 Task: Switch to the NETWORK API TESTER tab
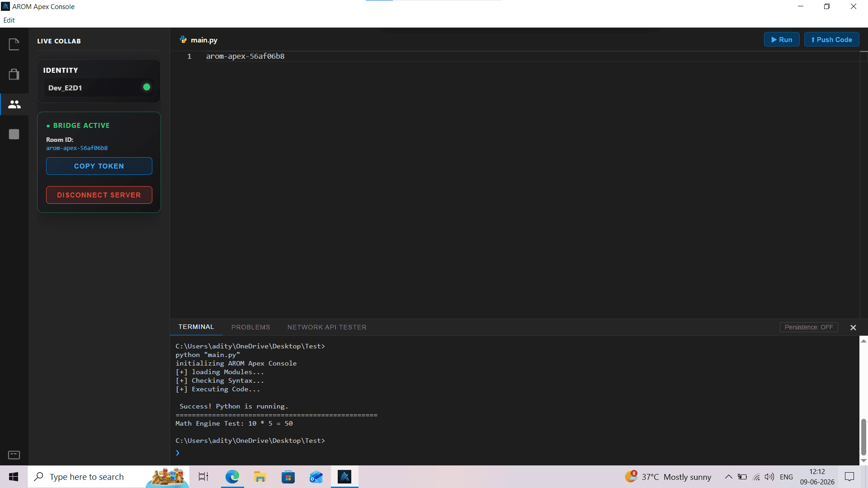(x=327, y=327)
